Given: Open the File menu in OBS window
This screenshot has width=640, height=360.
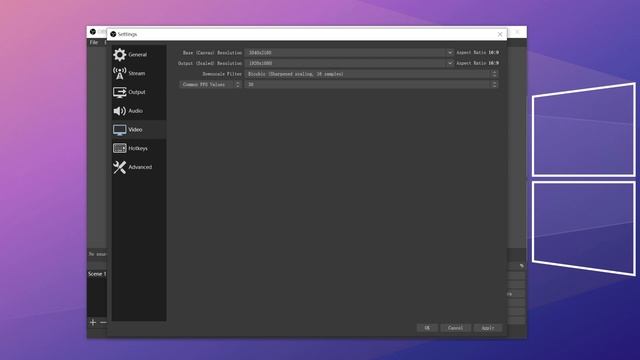Looking at the screenshot, I should (94, 42).
